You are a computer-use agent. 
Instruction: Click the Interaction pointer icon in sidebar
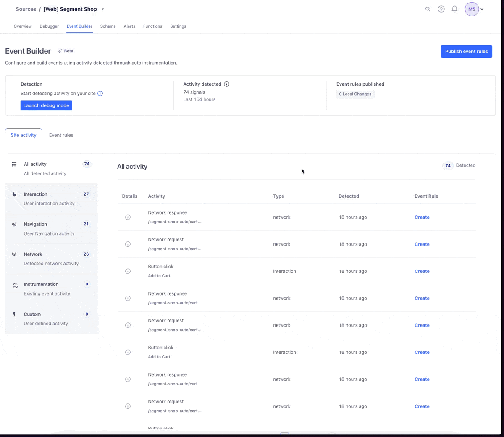[x=14, y=194]
